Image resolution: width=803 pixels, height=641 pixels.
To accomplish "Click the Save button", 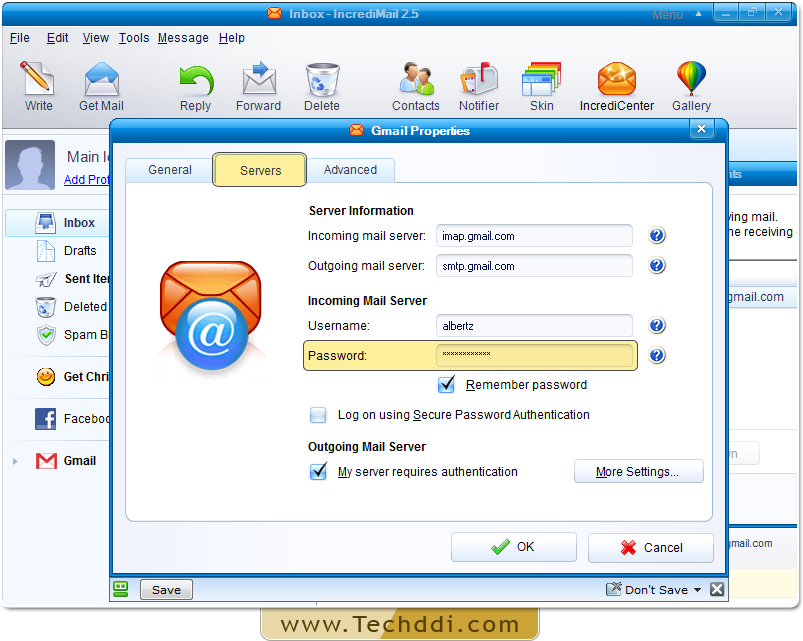I will point(166,590).
